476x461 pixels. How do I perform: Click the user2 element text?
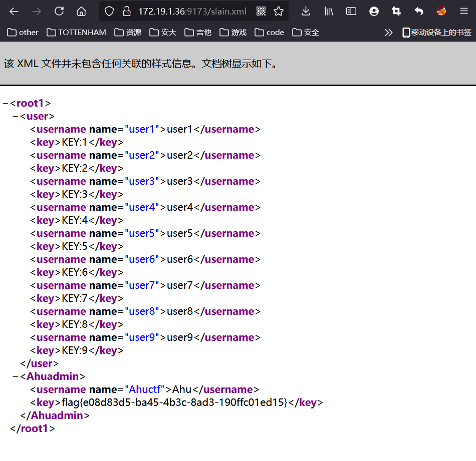point(180,155)
